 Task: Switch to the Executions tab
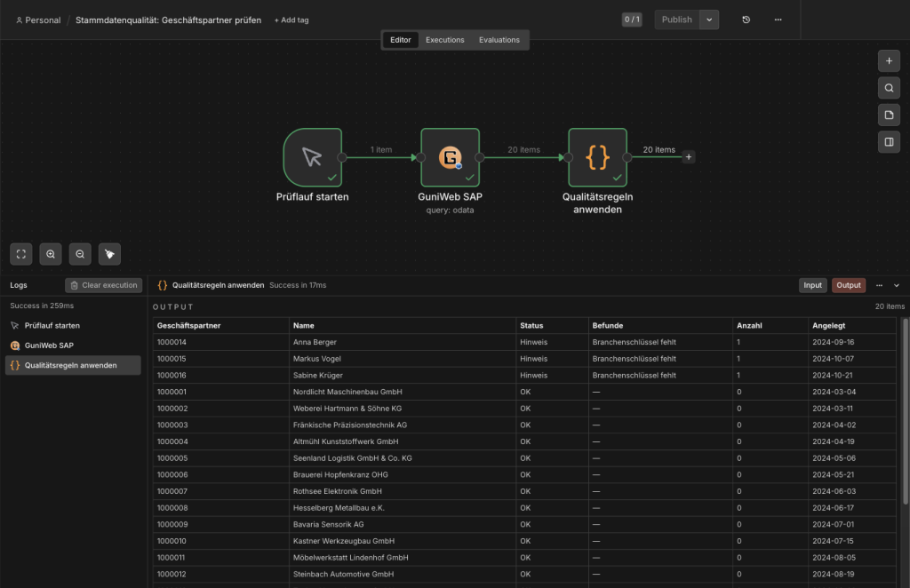click(444, 40)
